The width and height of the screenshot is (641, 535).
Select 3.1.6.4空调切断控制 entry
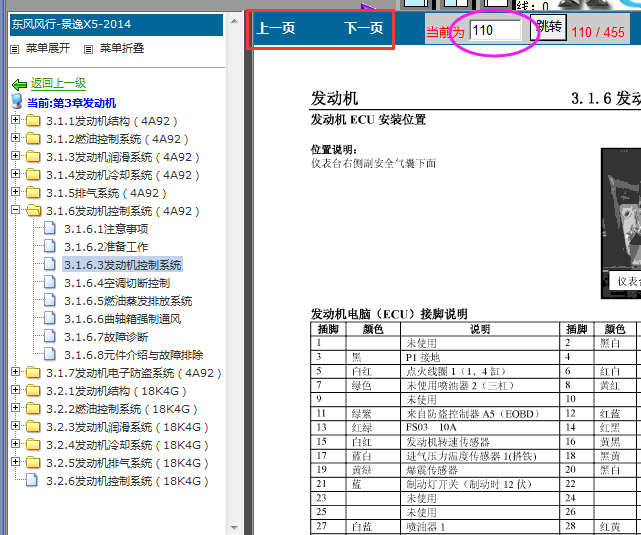(117, 283)
